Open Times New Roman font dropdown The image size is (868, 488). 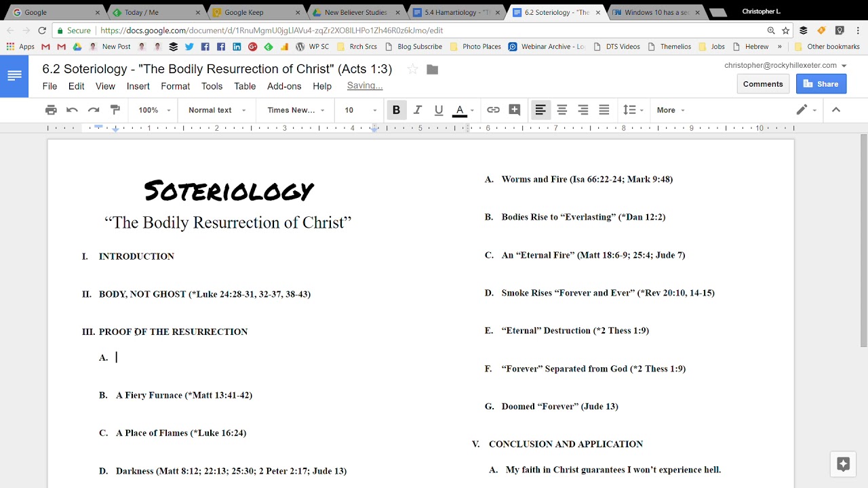(296, 110)
